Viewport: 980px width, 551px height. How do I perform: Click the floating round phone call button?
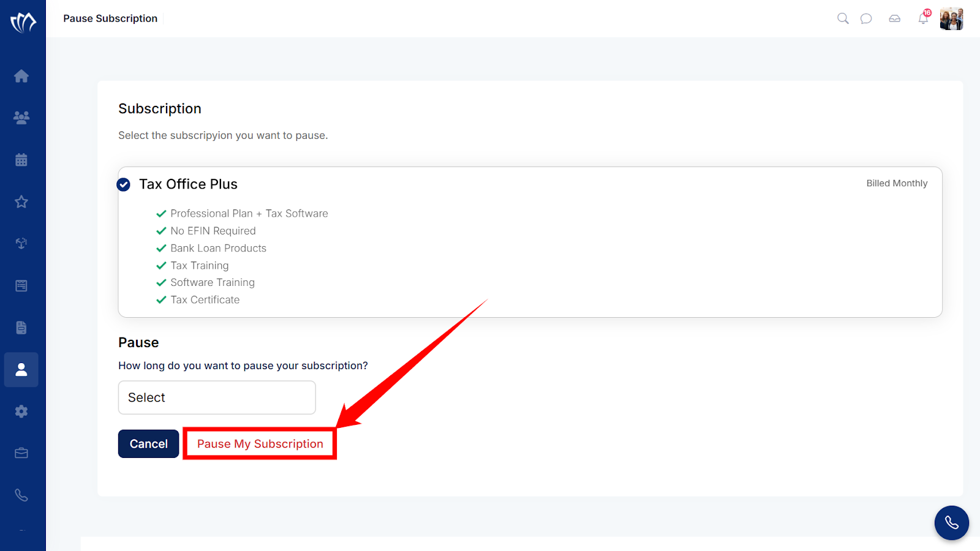(952, 523)
